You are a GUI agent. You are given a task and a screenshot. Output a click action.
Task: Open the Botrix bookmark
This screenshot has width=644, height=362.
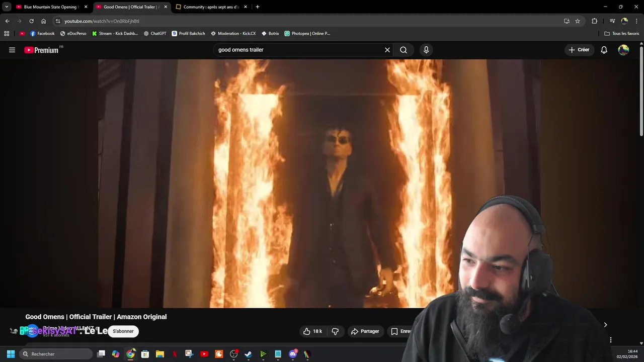[x=270, y=34]
